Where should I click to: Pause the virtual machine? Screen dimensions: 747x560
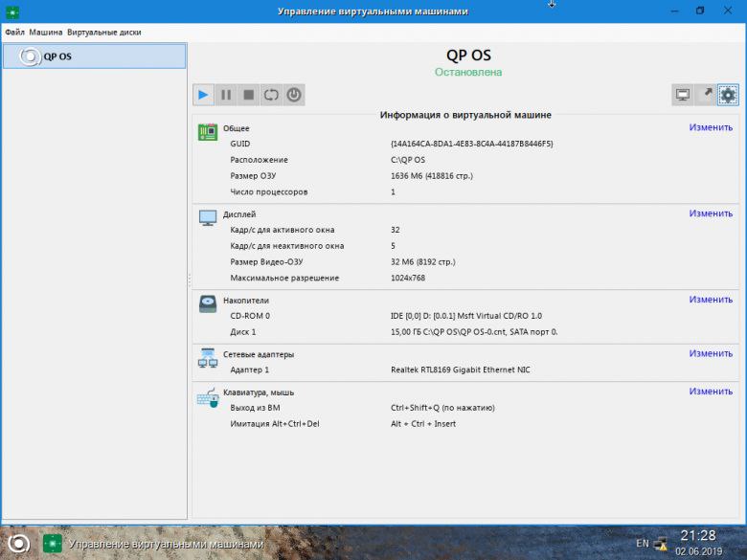(x=226, y=95)
